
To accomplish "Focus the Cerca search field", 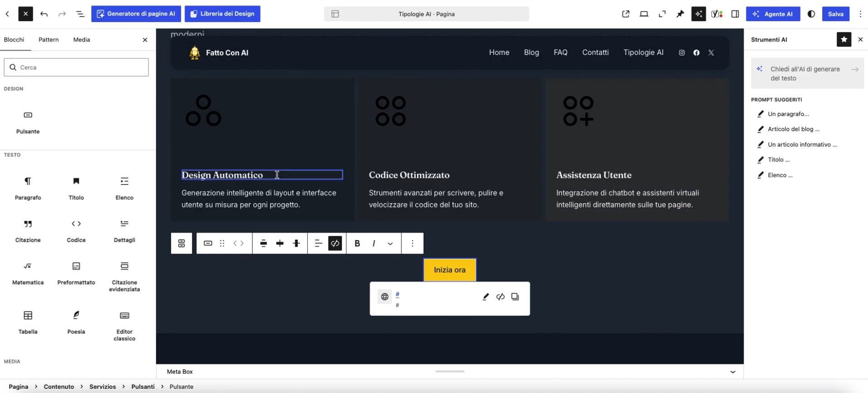I will 76,67.
